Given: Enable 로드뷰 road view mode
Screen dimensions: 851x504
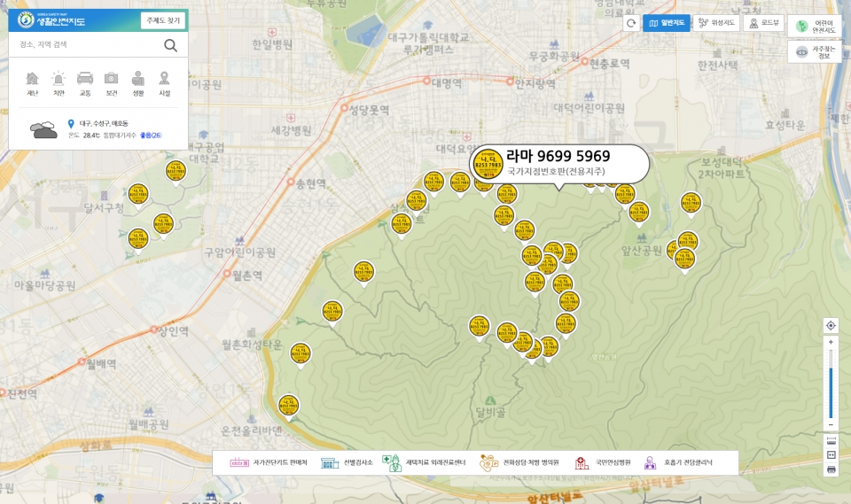Looking at the screenshot, I should [x=763, y=23].
